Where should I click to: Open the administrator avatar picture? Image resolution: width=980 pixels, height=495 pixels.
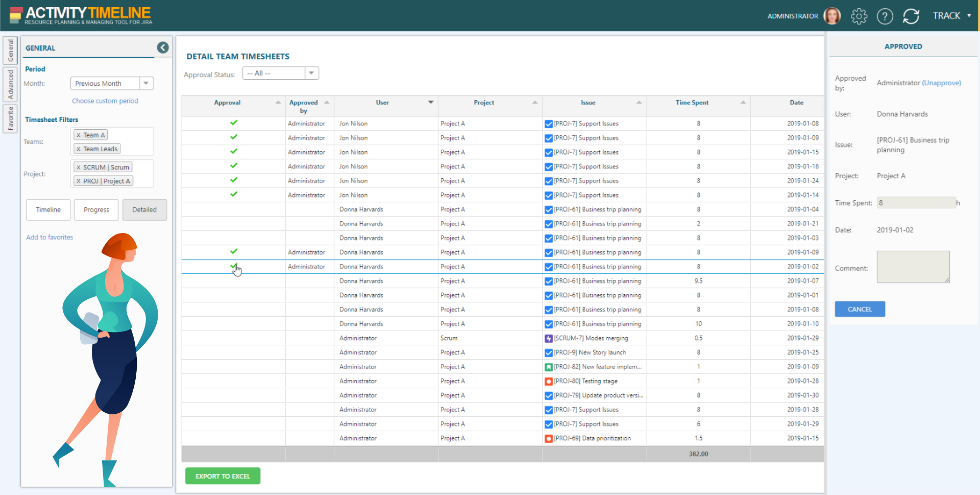832,16
